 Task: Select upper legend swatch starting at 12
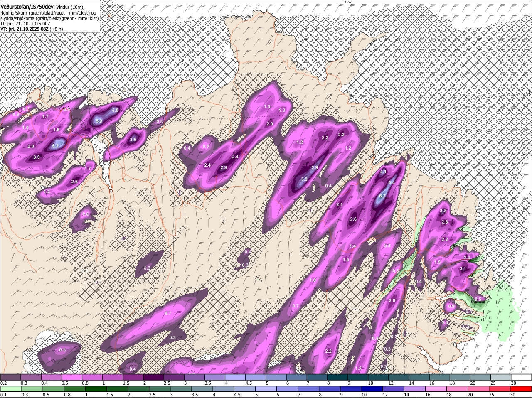pyautogui.click(x=399, y=377)
